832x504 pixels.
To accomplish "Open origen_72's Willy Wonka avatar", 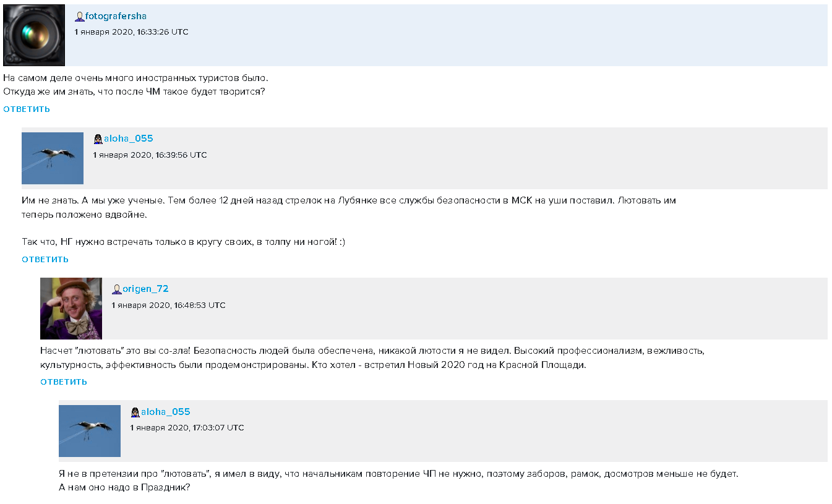I will tap(71, 309).
